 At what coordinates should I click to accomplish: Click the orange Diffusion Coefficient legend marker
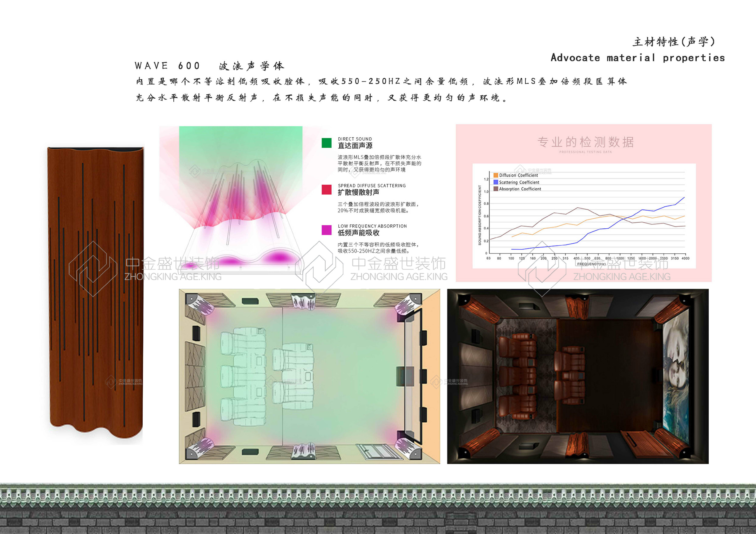[x=496, y=175]
